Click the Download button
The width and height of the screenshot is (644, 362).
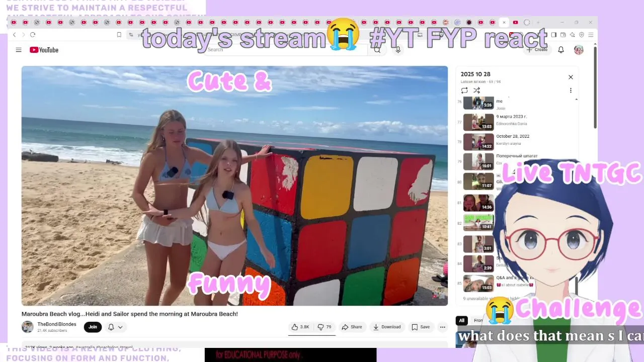[386, 327]
